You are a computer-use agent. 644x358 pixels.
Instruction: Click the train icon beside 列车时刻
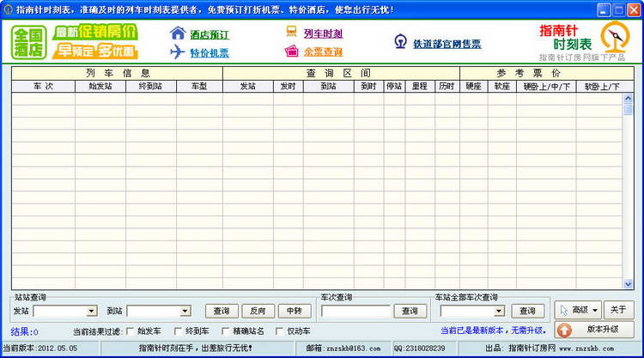[292, 32]
